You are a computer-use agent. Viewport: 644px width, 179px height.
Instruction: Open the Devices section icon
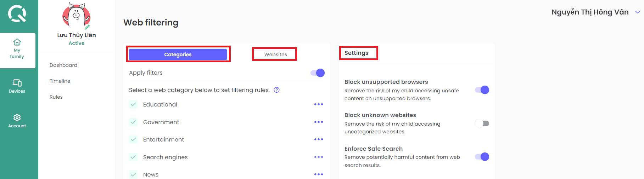point(17,83)
